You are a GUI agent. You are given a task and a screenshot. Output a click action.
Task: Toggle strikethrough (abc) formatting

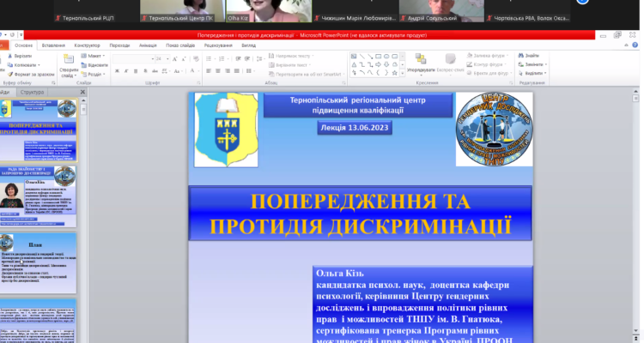pyautogui.click(x=155, y=71)
